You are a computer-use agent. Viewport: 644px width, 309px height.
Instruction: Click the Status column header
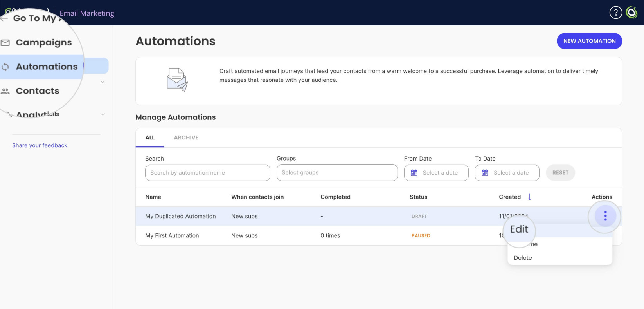click(418, 197)
